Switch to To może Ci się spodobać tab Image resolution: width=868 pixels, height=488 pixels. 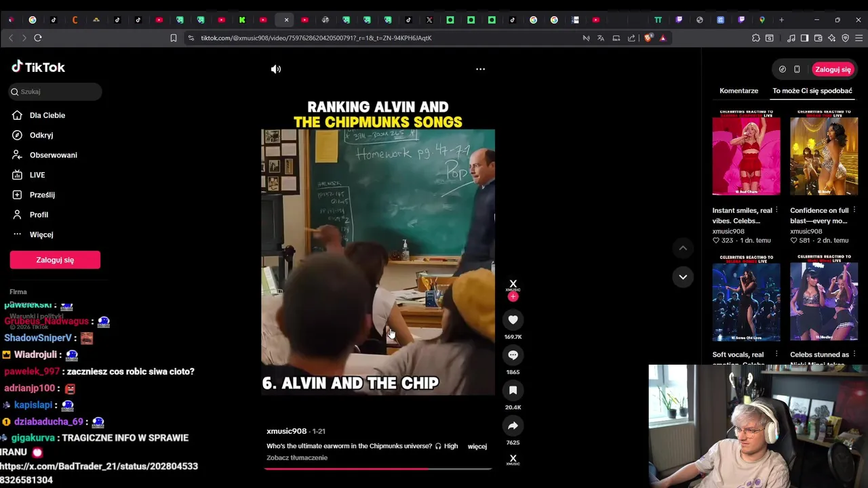tap(812, 91)
